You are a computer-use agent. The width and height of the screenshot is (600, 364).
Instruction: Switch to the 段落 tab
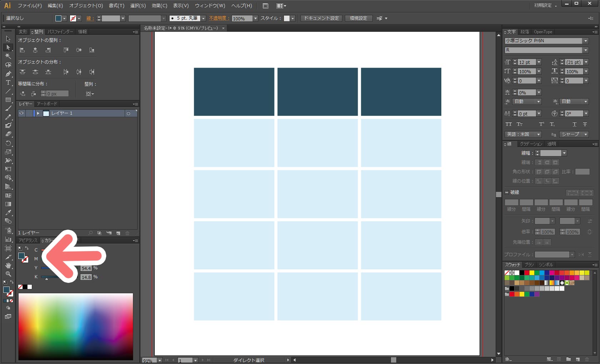click(x=525, y=32)
